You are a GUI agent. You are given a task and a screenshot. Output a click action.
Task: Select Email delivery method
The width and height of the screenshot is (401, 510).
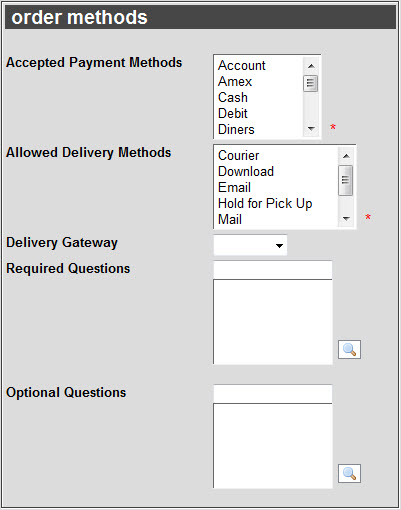pos(234,188)
